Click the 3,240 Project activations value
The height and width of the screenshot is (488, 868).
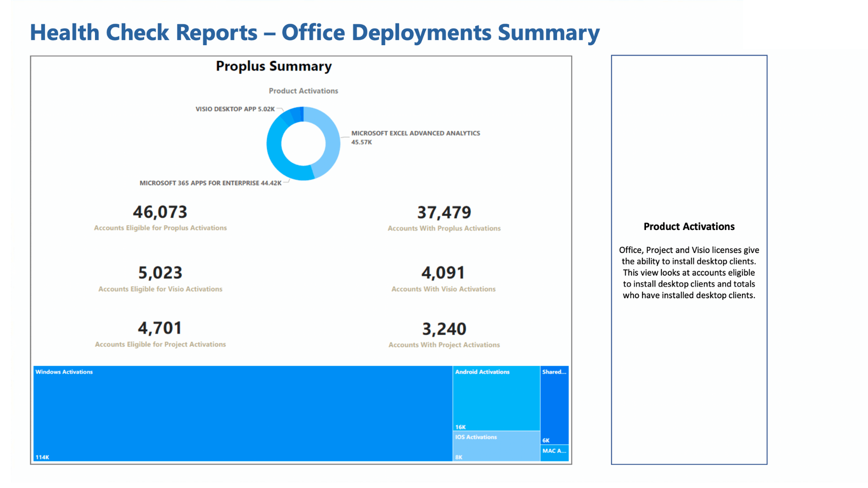444,329
